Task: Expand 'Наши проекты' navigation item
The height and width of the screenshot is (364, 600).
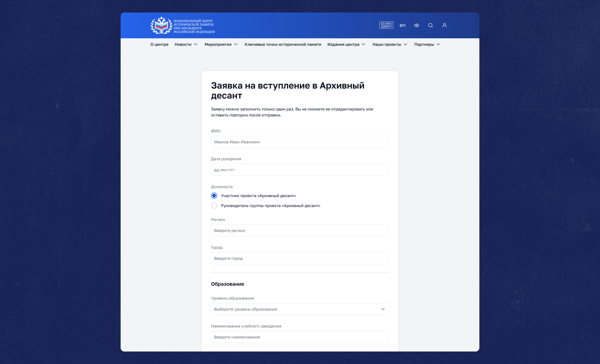Action: coord(390,44)
